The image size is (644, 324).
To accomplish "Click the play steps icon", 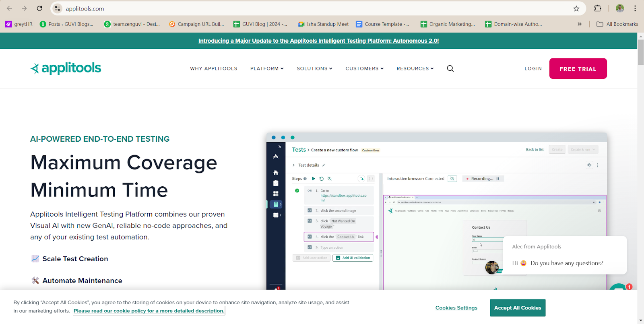I will pyautogui.click(x=314, y=179).
